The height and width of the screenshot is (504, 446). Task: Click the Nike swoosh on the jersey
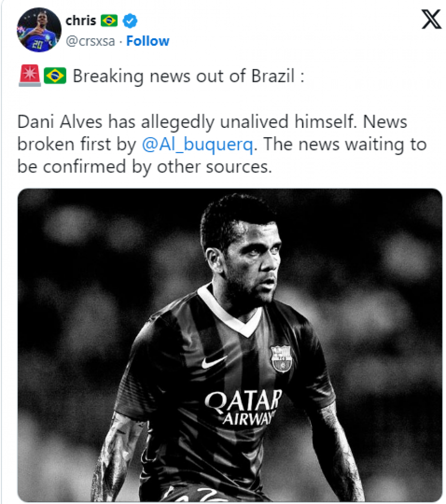(x=214, y=362)
